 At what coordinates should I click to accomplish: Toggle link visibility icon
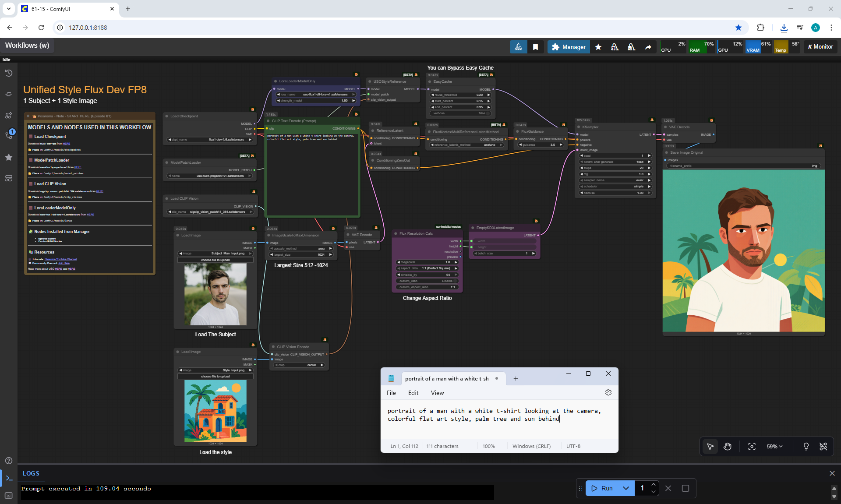823,446
